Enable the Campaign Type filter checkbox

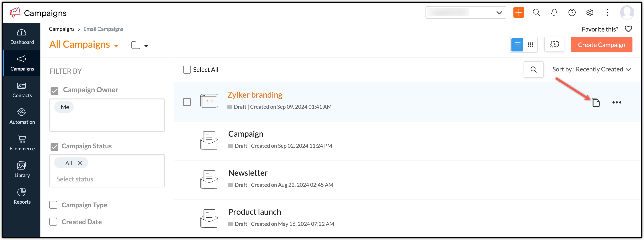pyautogui.click(x=53, y=205)
